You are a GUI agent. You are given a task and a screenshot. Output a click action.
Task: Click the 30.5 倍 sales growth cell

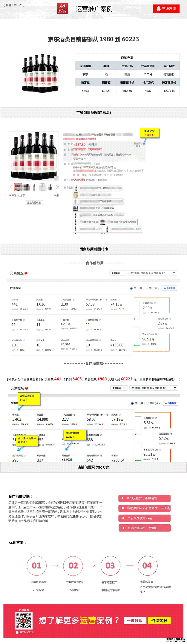coord(127,91)
